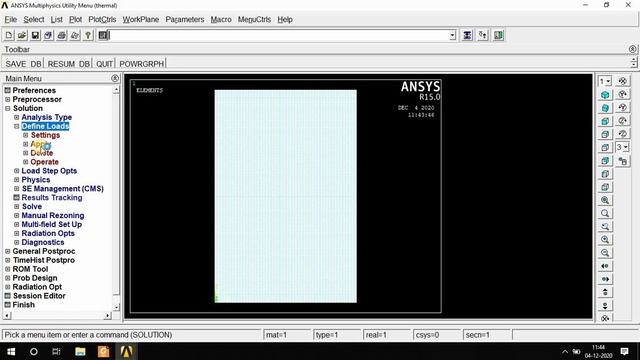640x360 pixels.
Task: Click the Dynamic Model Mode icon
Action: click(x=622, y=161)
